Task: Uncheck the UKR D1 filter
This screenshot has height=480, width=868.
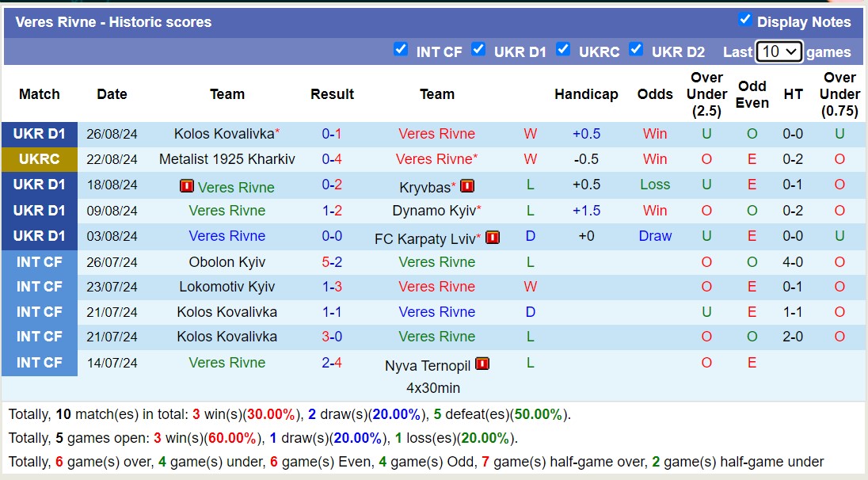Action: coord(478,49)
